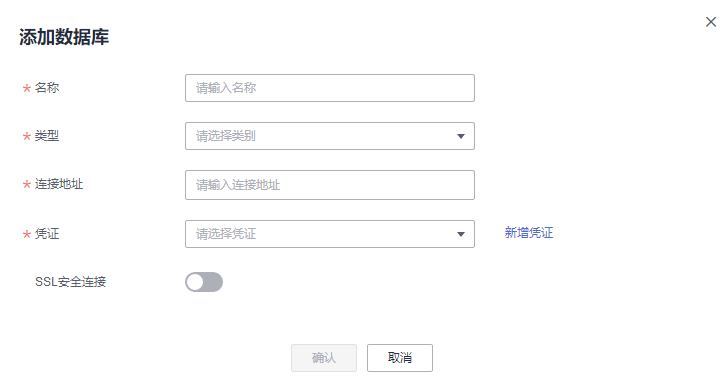The image size is (728, 386).
Task: Click the red asterisk beside 连接地址
Action: pyautogui.click(x=26, y=185)
